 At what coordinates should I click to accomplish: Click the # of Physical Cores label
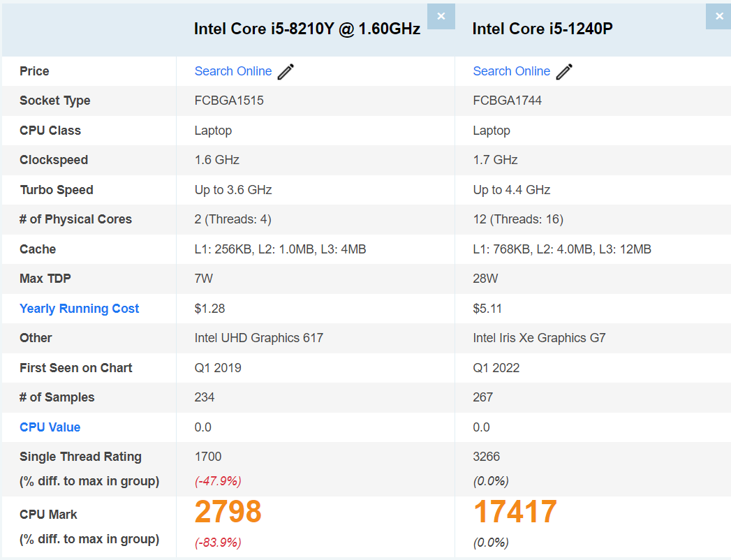click(75, 219)
